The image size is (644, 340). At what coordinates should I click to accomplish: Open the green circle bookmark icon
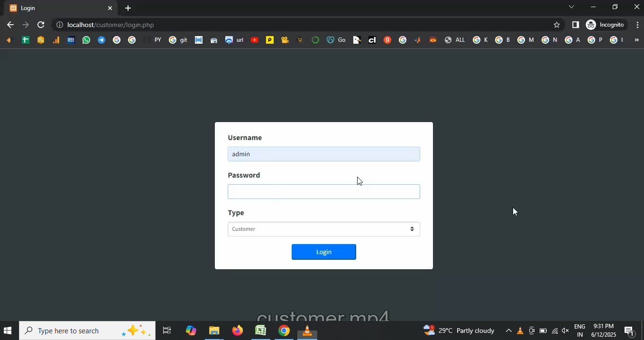315,40
